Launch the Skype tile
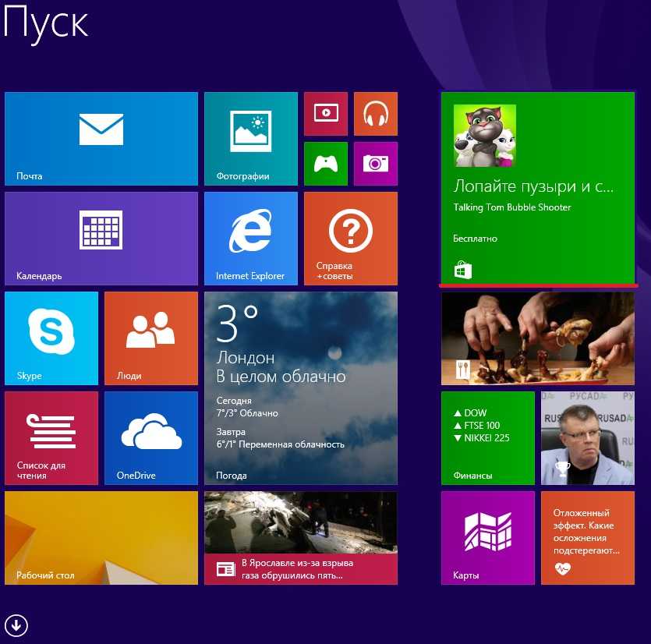 coord(51,338)
